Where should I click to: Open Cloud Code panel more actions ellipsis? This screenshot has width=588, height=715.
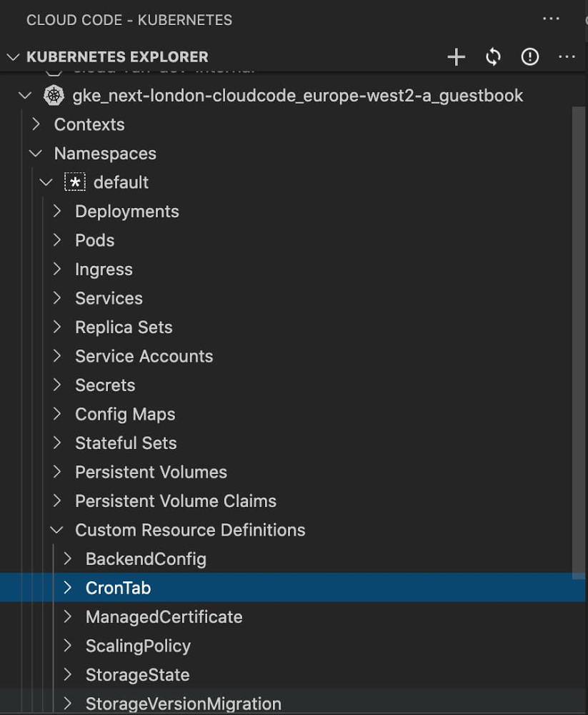click(551, 19)
